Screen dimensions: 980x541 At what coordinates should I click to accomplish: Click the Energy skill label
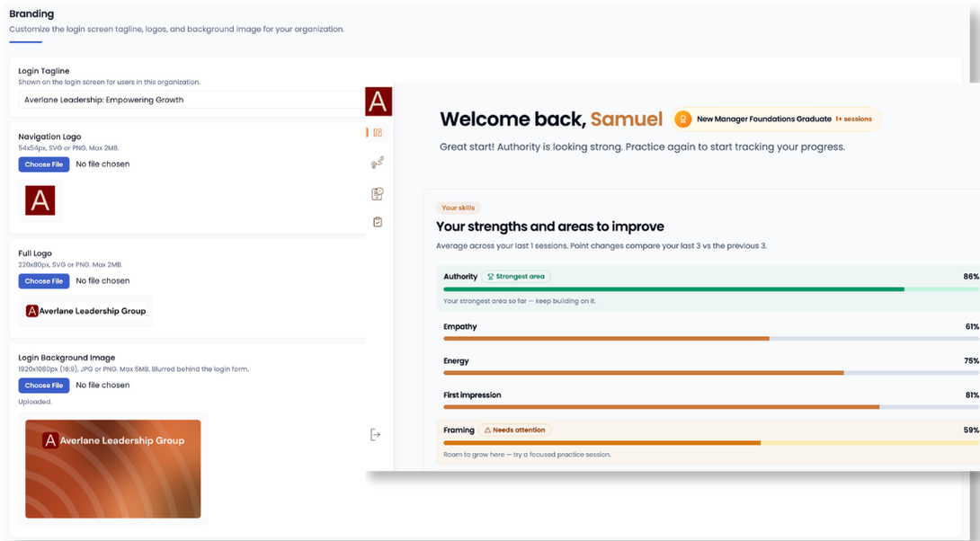pyautogui.click(x=456, y=361)
